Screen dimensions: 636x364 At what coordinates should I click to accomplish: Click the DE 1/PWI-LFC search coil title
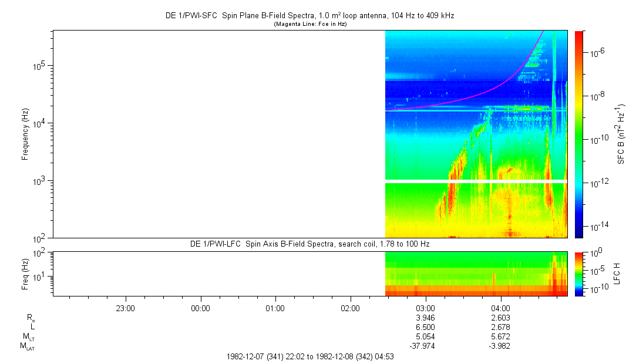(x=309, y=244)
